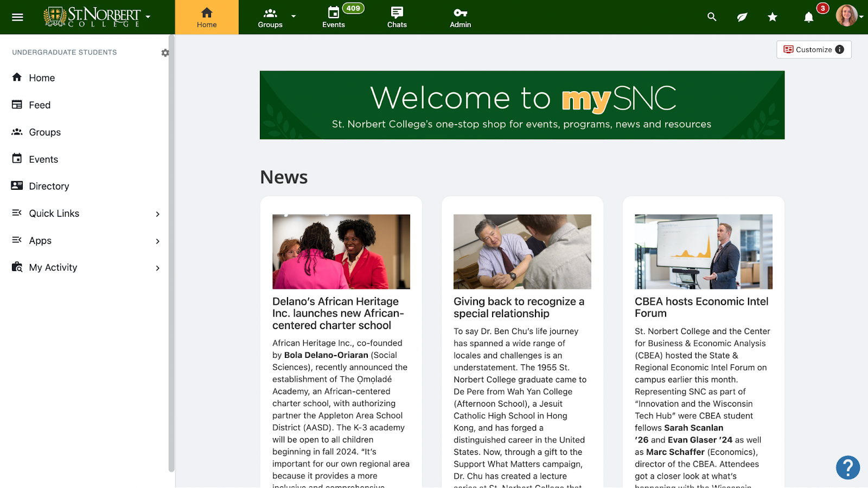The width and height of the screenshot is (868, 488).
Task: Click the St. Norbert College logo
Action: pos(92,17)
